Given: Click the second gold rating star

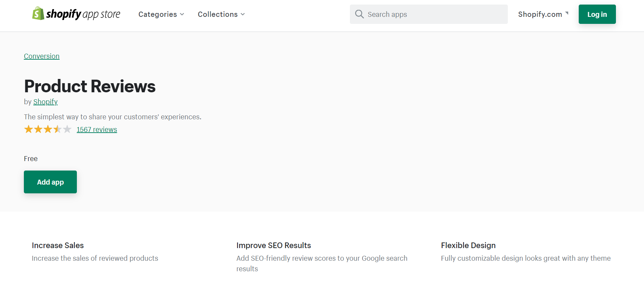Looking at the screenshot, I should point(38,129).
